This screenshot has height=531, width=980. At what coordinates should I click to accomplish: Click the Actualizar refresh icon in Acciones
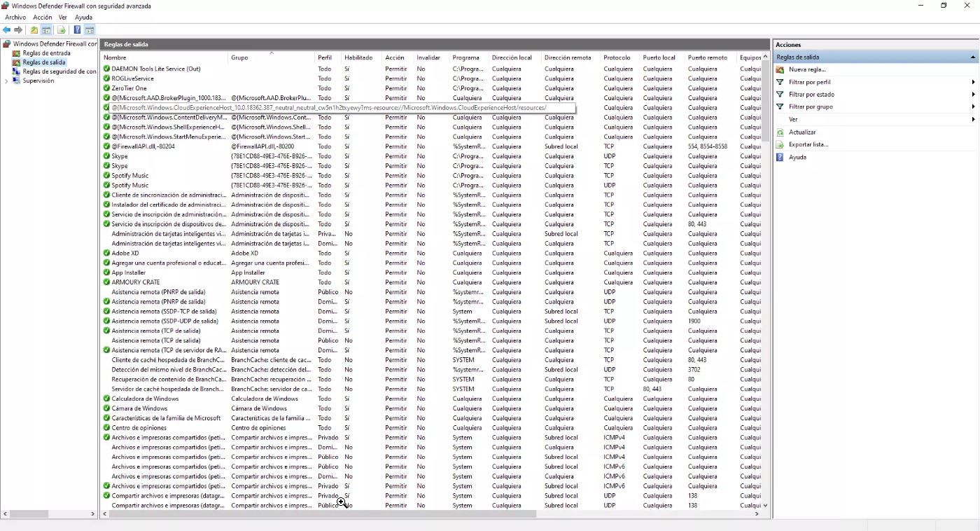780,132
